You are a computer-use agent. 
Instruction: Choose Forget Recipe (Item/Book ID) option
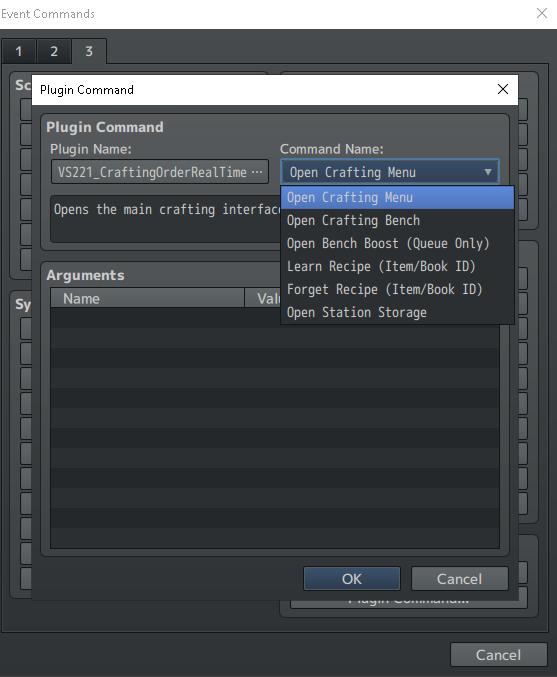[397, 289]
